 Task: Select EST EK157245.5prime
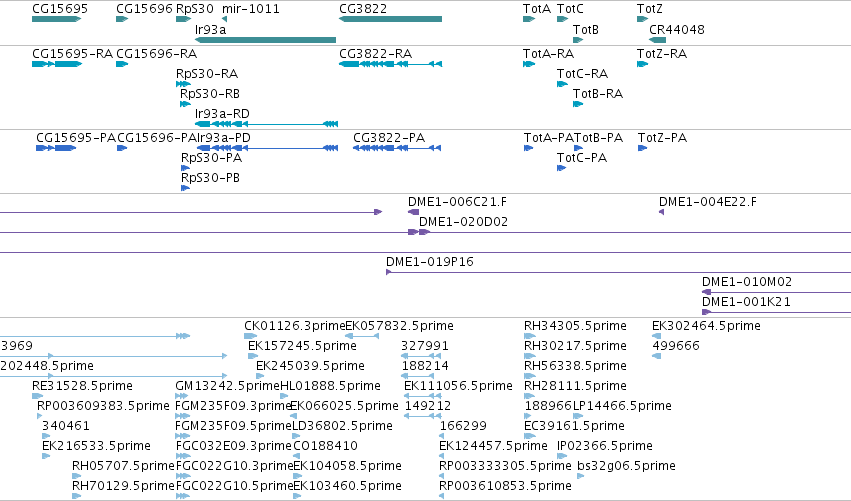[253, 356]
